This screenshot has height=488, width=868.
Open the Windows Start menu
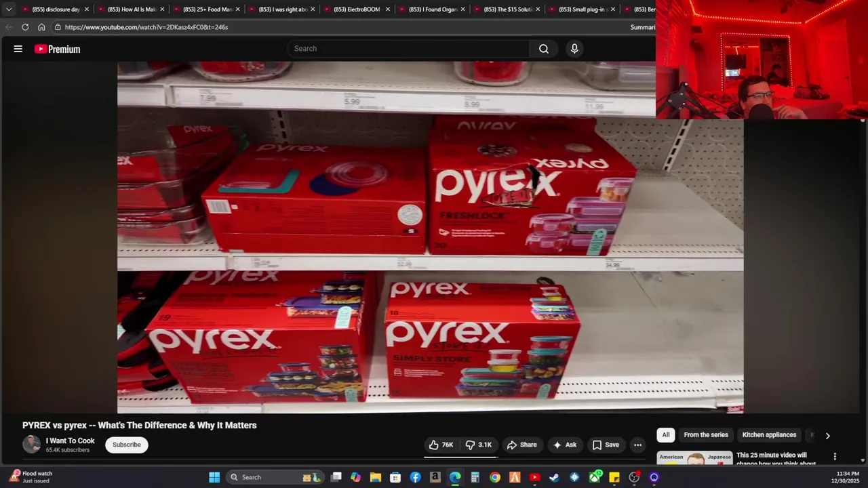tap(214, 477)
